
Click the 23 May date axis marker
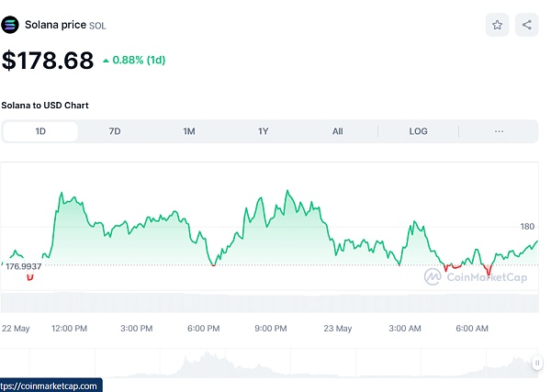(338, 328)
